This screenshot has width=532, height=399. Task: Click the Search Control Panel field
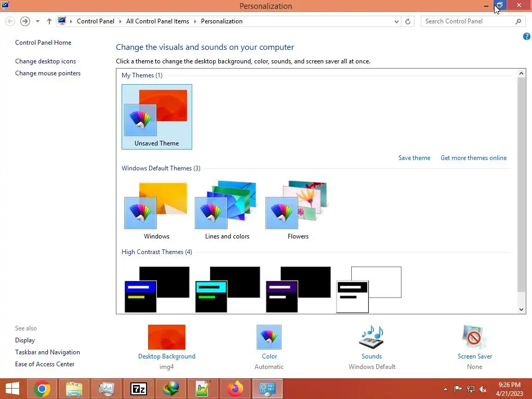[x=473, y=21]
